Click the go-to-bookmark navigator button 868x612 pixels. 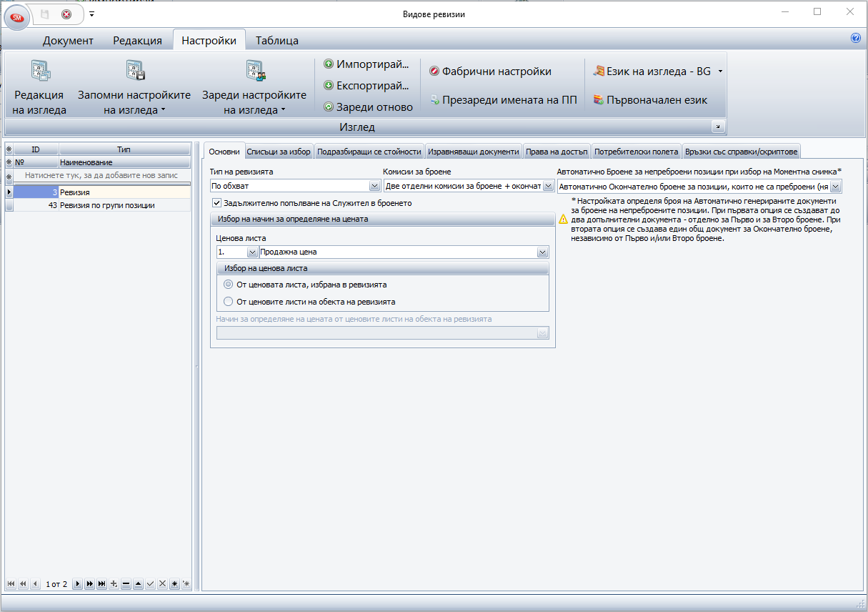click(x=186, y=584)
